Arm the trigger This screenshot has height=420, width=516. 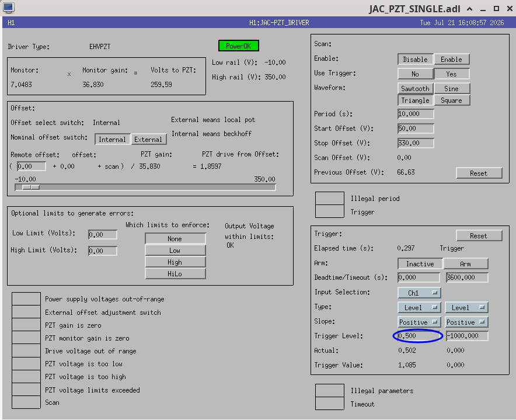tap(466, 264)
